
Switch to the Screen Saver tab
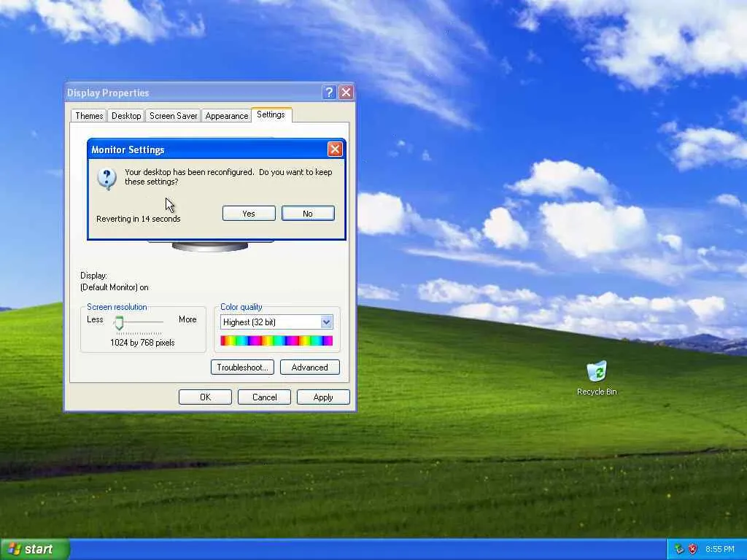[x=174, y=116]
